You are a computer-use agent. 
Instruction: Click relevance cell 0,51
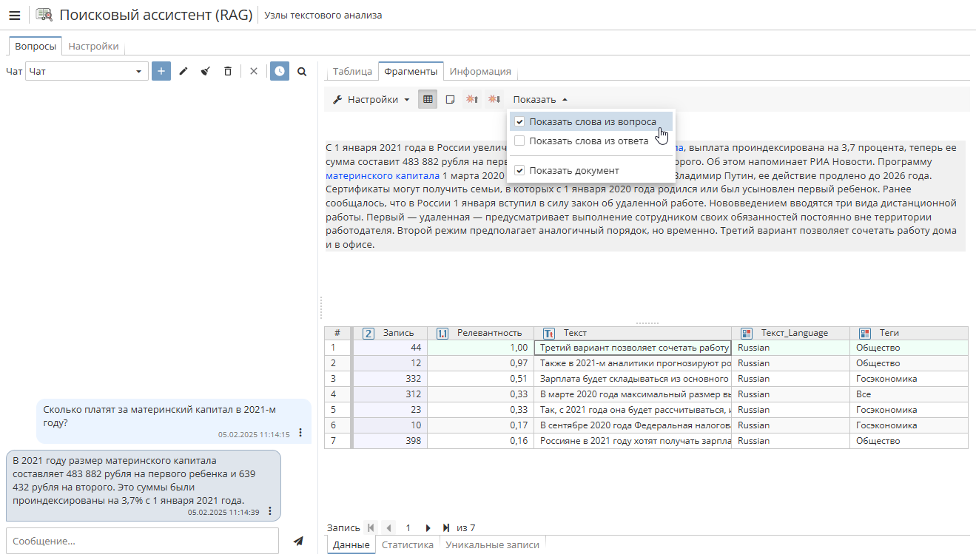[480, 379]
